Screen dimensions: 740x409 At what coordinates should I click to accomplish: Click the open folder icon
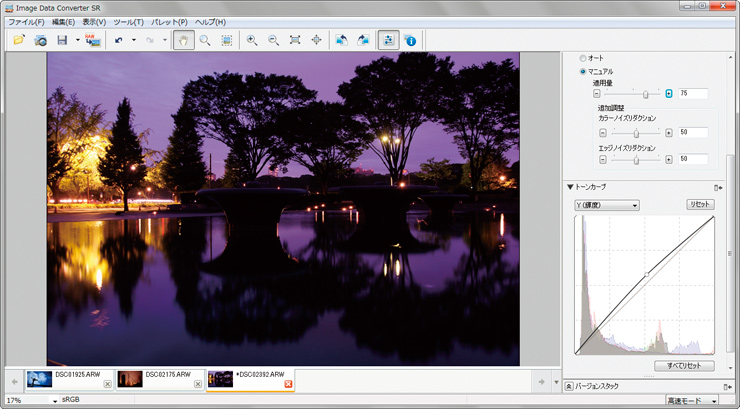18,40
